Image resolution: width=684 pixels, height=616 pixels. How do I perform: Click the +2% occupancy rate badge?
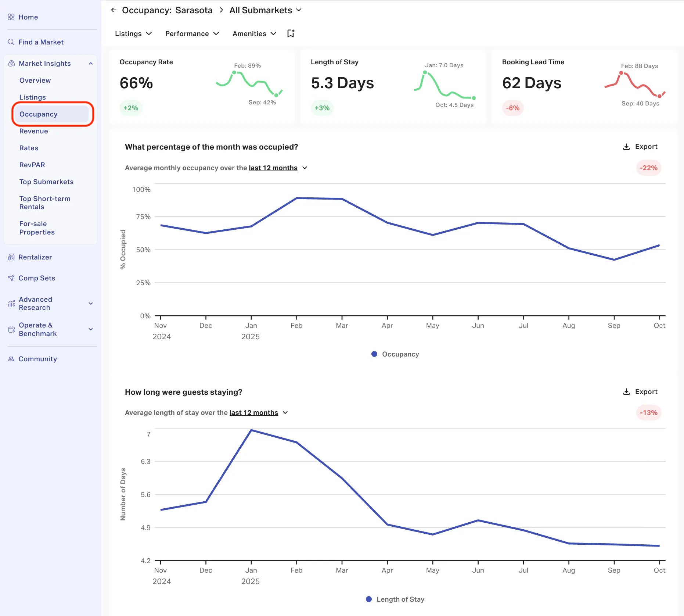coord(131,108)
